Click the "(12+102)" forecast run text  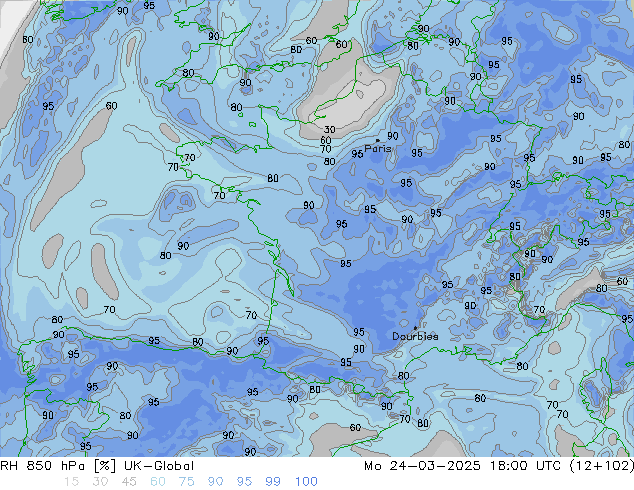602,466
